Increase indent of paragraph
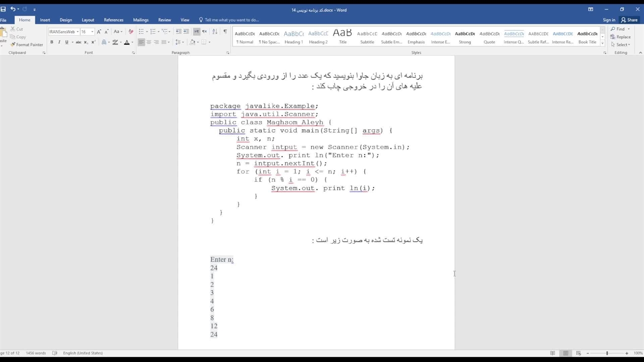Screen dimensions: 644x362 point(186,32)
